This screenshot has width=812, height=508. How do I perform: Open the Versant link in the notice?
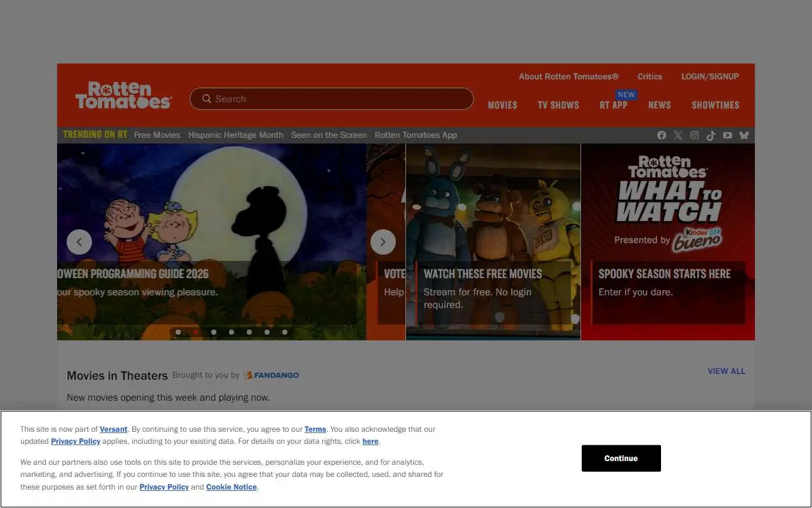click(x=114, y=429)
